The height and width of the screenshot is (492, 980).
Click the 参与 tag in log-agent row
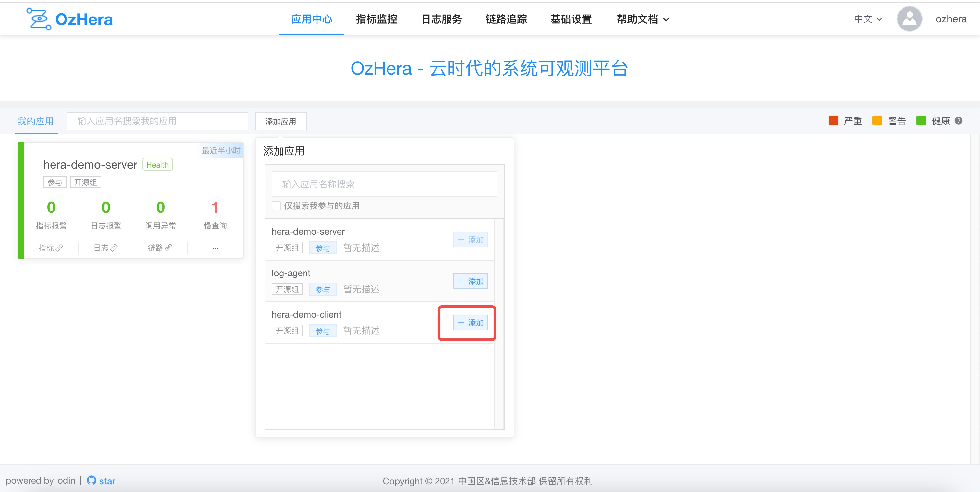(323, 290)
